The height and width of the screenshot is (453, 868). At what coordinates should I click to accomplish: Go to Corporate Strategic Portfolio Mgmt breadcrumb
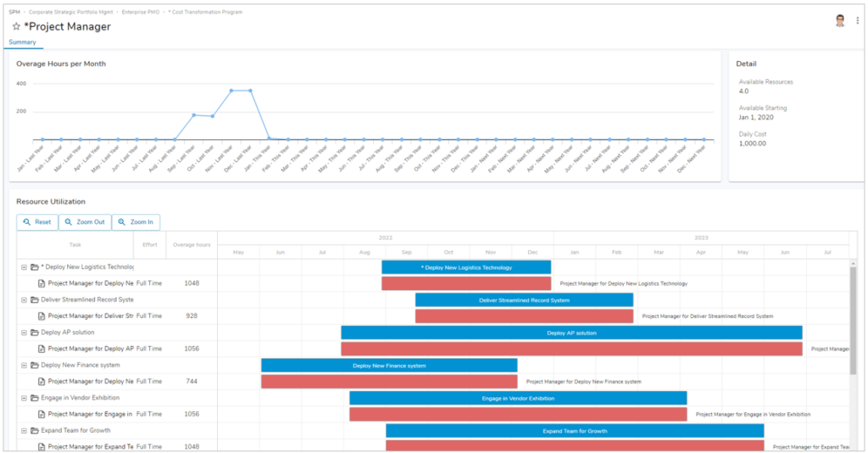click(71, 12)
